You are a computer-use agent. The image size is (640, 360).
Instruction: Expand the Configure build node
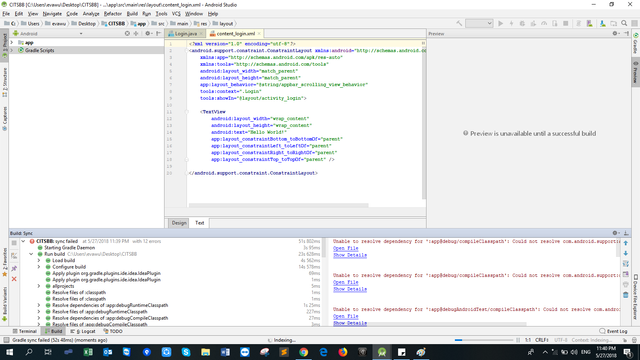[x=39, y=267]
